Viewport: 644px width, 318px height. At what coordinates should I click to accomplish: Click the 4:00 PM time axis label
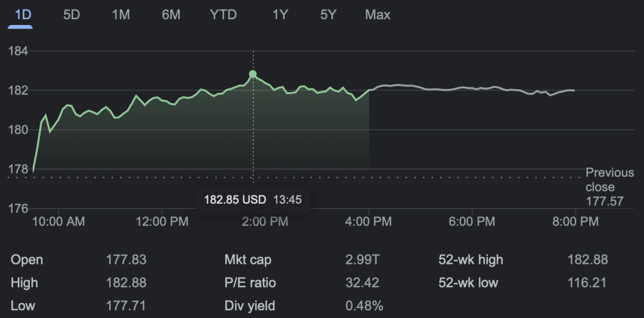pyautogui.click(x=369, y=222)
